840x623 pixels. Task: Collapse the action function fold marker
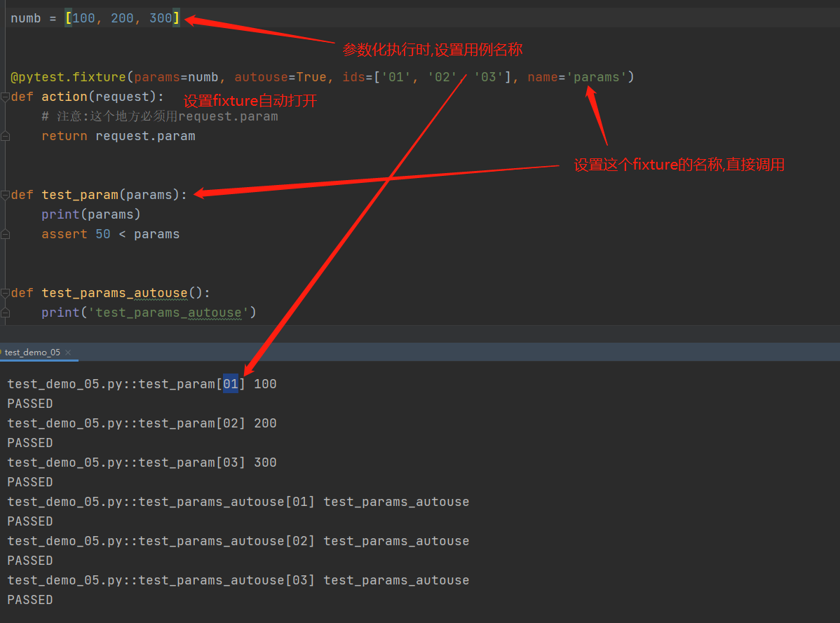[x=6, y=97]
